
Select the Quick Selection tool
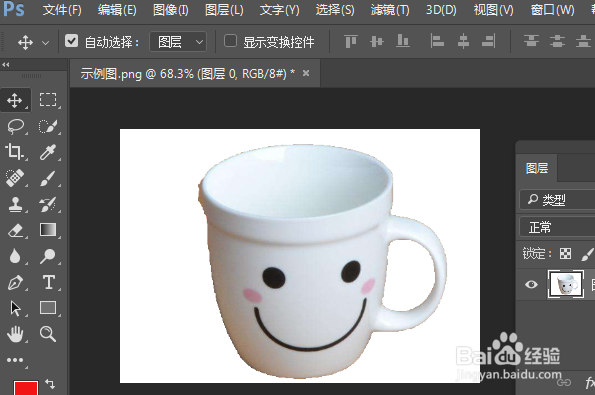[x=48, y=126]
